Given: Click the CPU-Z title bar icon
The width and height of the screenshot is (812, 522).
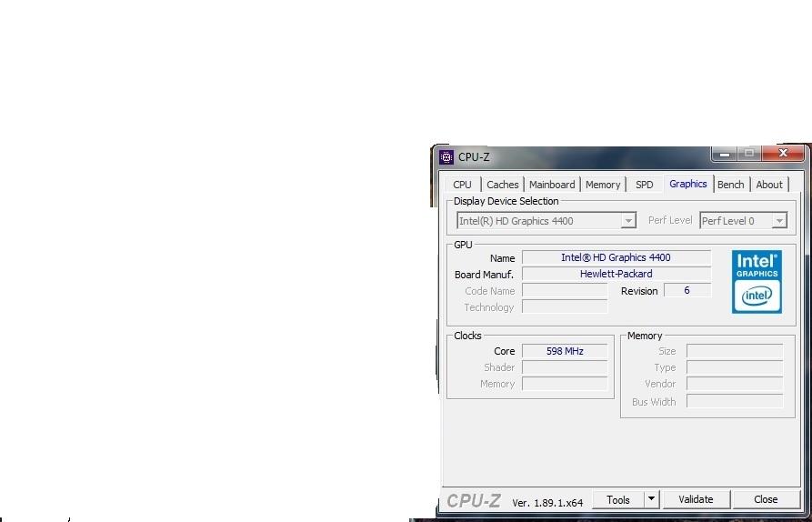Looking at the screenshot, I should [446, 157].
